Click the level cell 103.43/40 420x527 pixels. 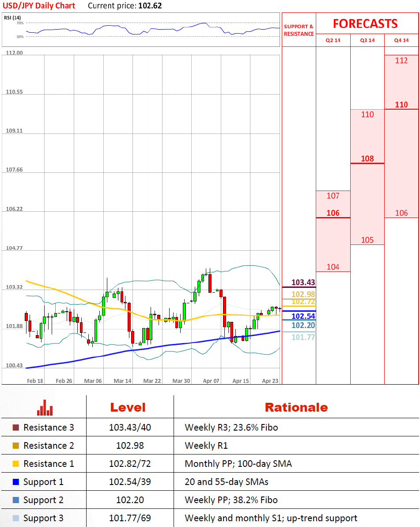click(x=130, y=428)
